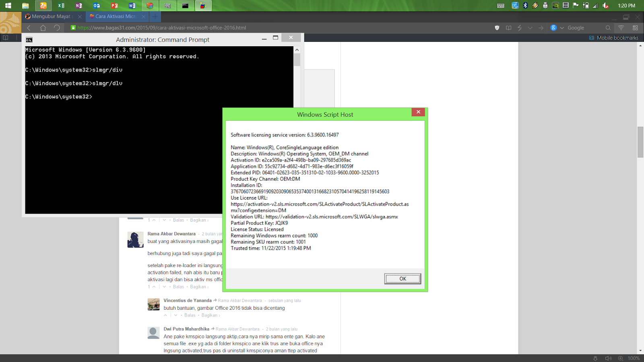644x362 pixels.
Task: Click the go forward arrow in address bar
Action: click(541, 28)
